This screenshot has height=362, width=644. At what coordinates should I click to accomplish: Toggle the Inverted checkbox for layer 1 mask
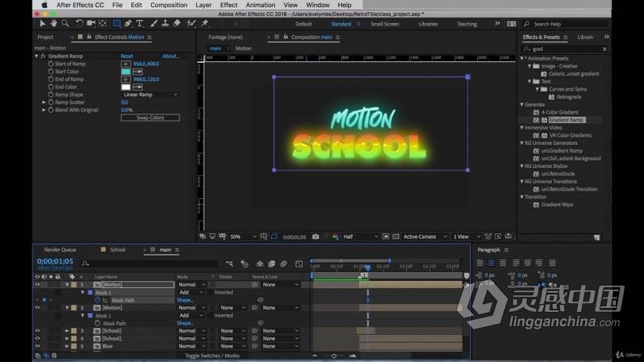pos(210,292)
